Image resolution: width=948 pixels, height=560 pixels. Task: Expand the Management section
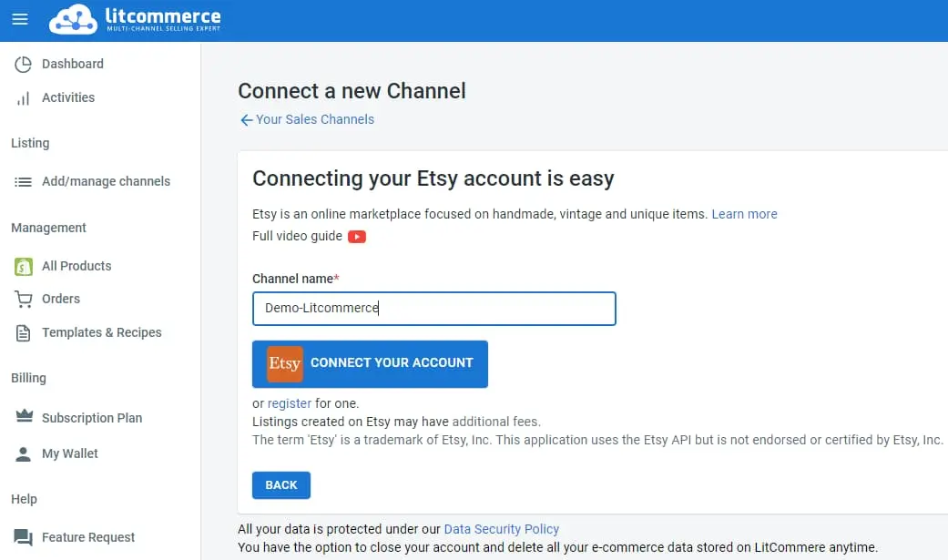point(48,228)
